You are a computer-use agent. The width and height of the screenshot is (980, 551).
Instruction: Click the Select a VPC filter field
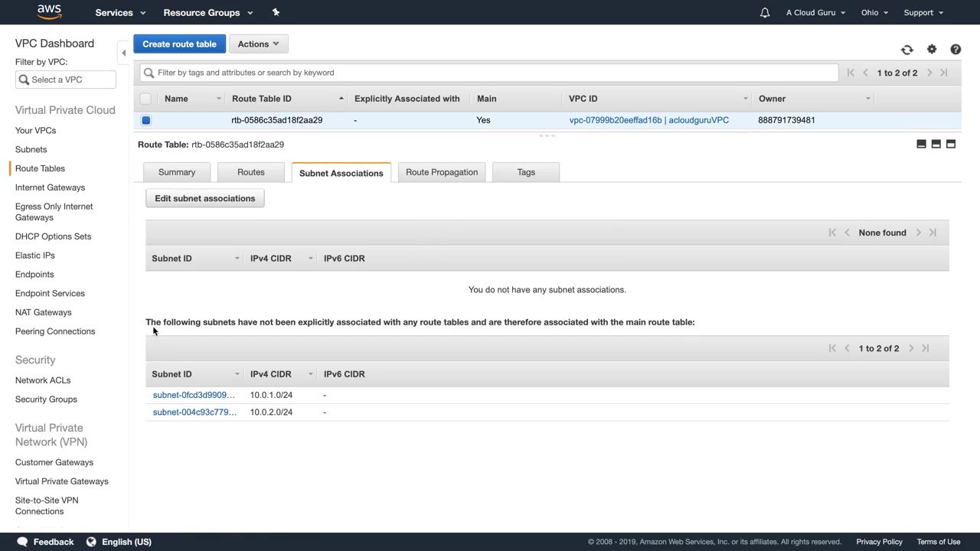pos(66,80)
